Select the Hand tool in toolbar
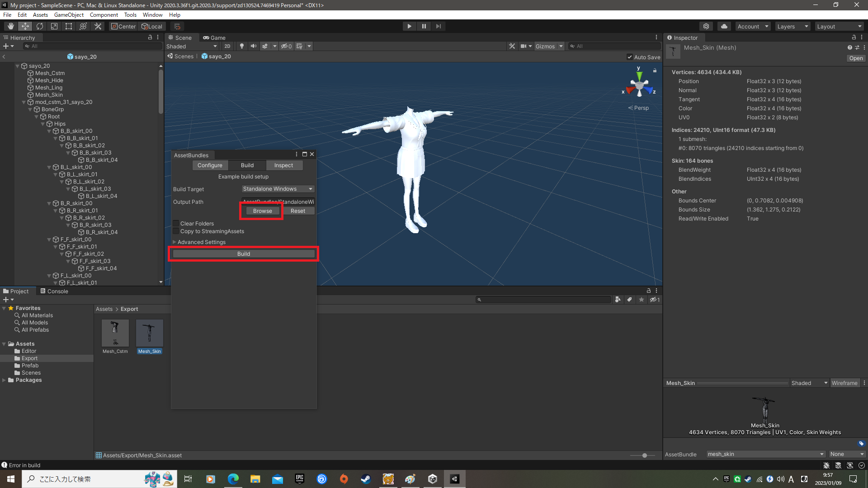 [10, 26]
